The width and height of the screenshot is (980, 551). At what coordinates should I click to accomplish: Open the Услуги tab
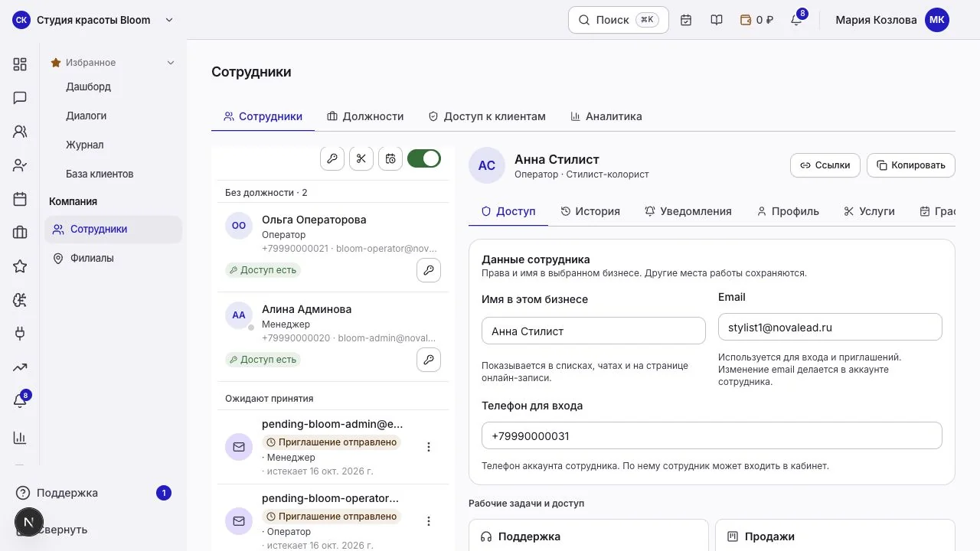(x=869, y=211)
